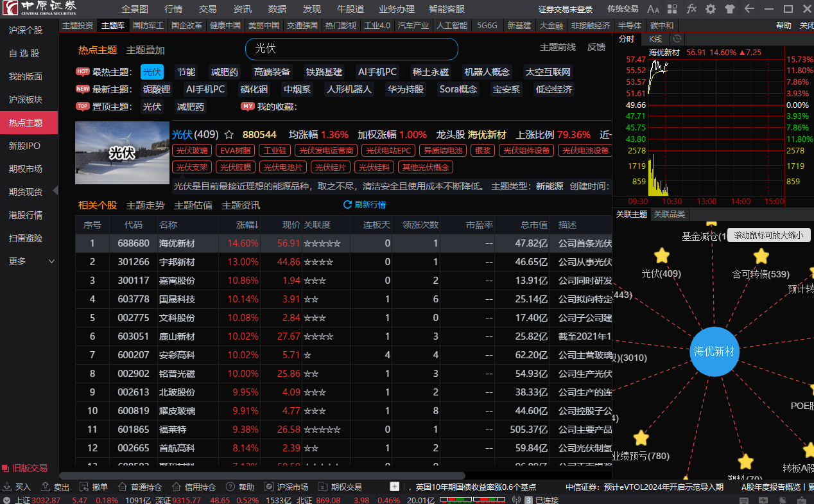Open 信用持仓 credit holdings icon
The width and height of the screenshot is (814, 504).
(x=177, y=487)
